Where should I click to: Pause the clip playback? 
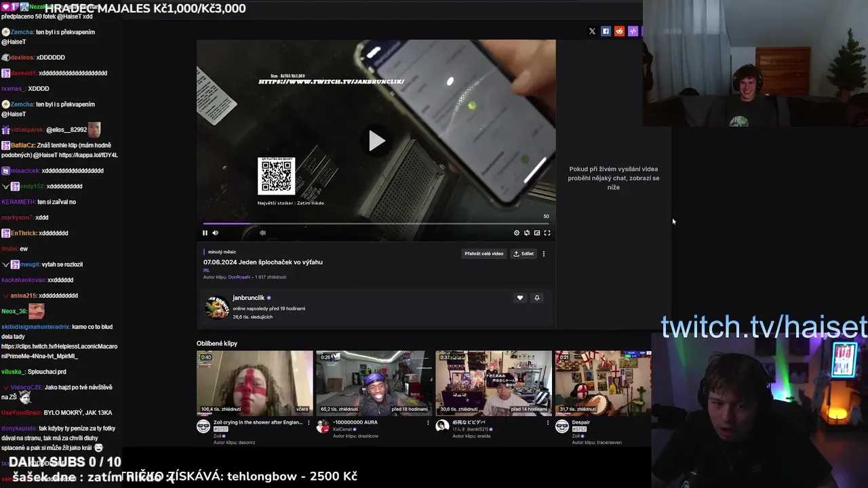(205, 233)
